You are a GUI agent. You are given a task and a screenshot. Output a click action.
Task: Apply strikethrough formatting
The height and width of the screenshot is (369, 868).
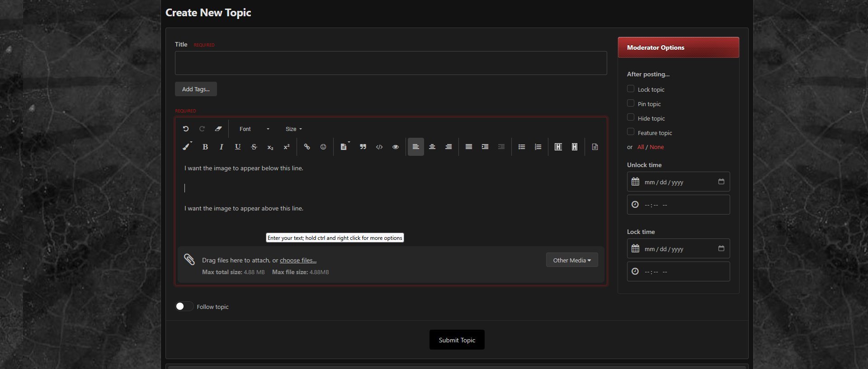(254, 147)
